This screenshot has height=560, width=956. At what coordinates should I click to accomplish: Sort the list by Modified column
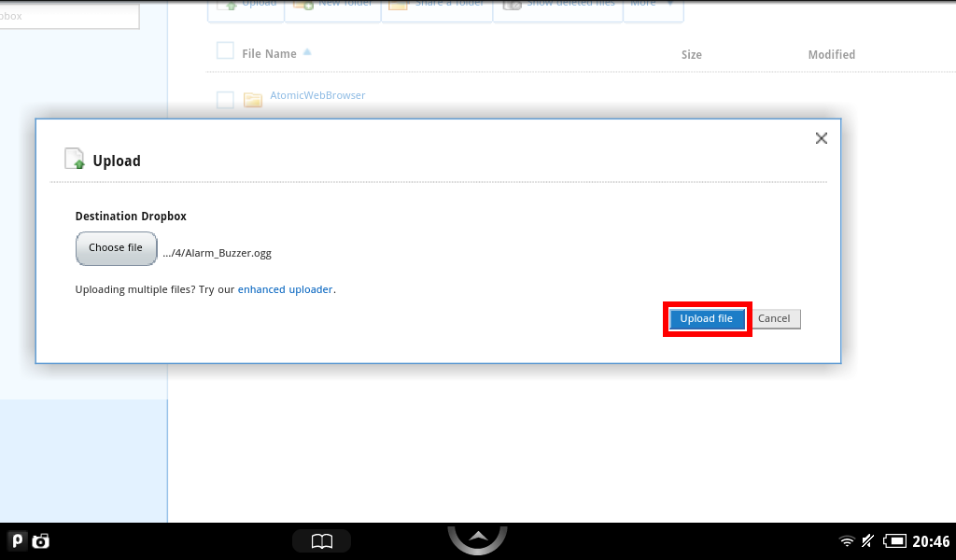click(831, 55)
